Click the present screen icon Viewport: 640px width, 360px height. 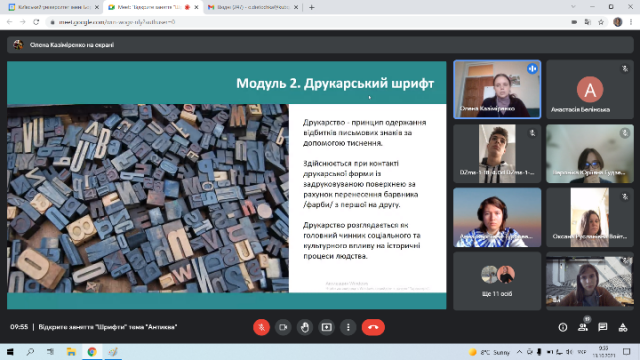327,327
